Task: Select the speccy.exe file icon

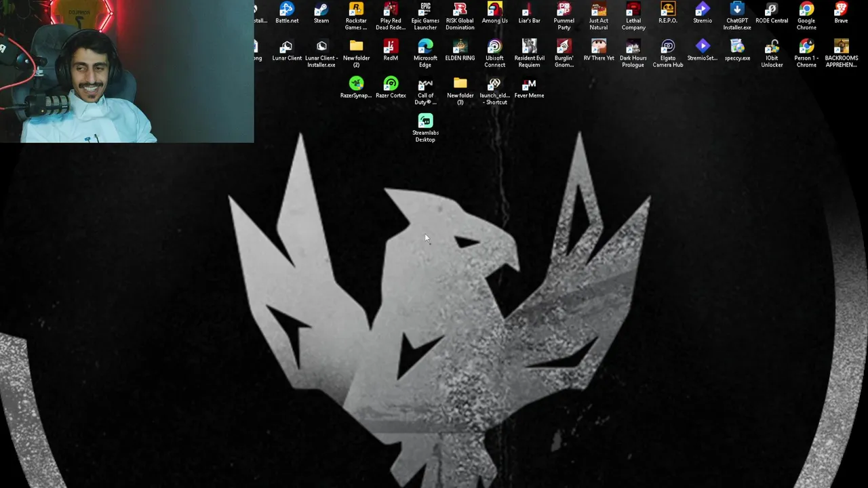Action: 737,50
